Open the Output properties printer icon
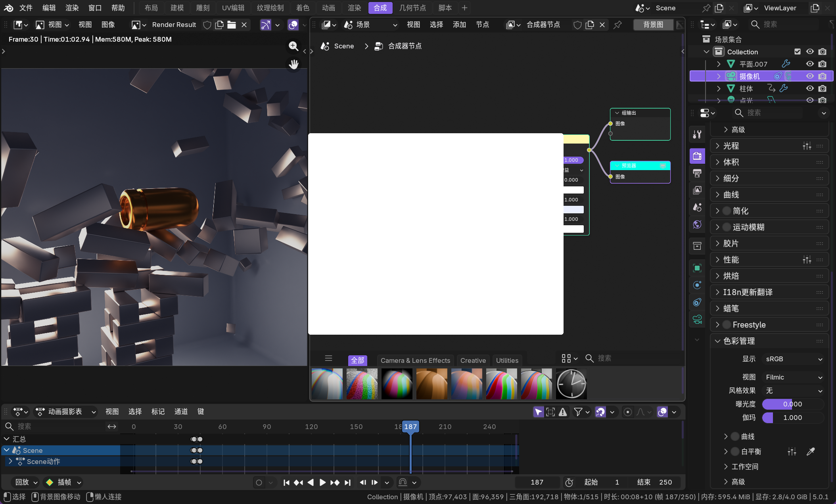The width and height of the screenshot is (836, 504). (x=697, y=173)
